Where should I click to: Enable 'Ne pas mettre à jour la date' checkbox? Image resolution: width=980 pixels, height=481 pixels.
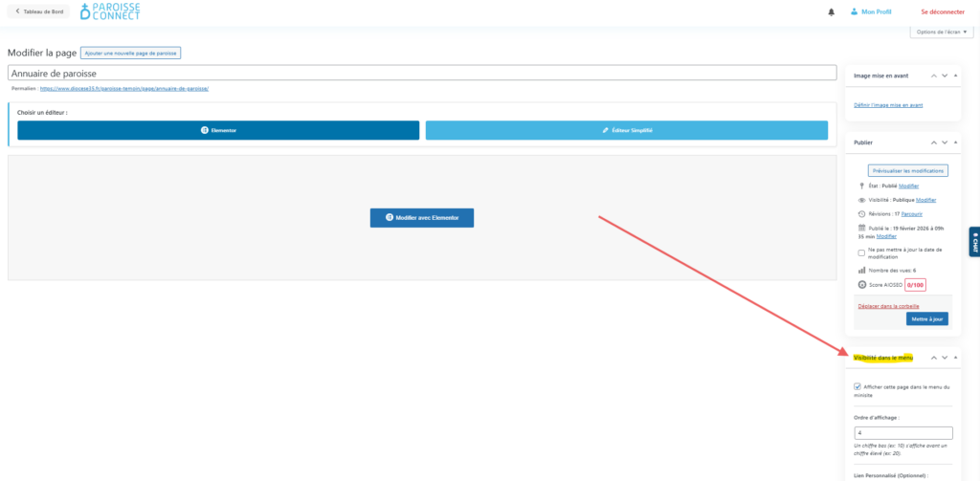click(861, 252)
